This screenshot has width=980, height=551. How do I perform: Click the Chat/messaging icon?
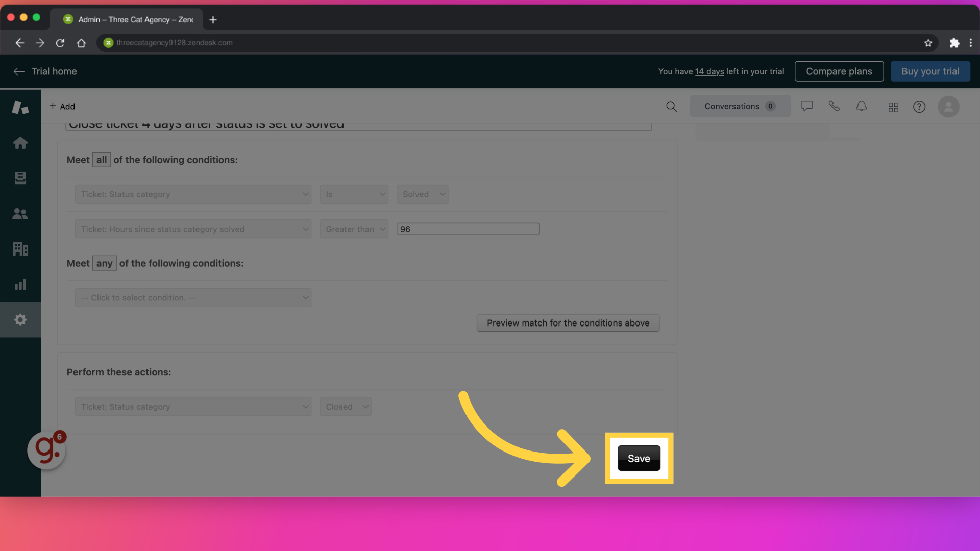tap(807, 106)
